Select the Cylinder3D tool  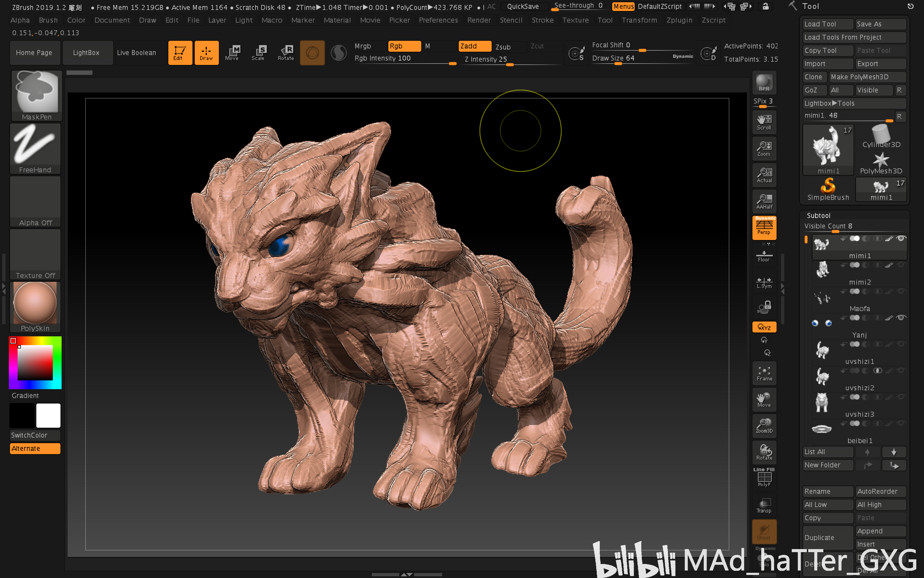(x=881, y=137)
